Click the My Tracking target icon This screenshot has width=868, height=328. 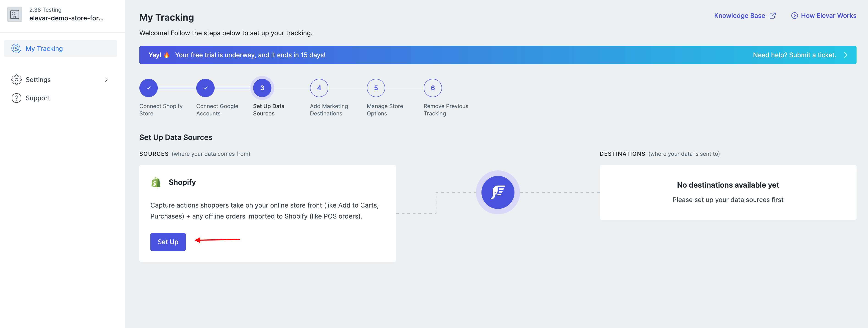click(x=16, y=49)
